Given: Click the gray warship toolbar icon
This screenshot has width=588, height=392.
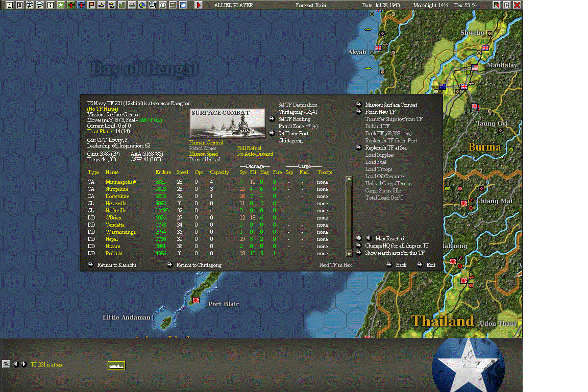Looking at the screenshot, I should pyautogui.click(x=132, y=5).
